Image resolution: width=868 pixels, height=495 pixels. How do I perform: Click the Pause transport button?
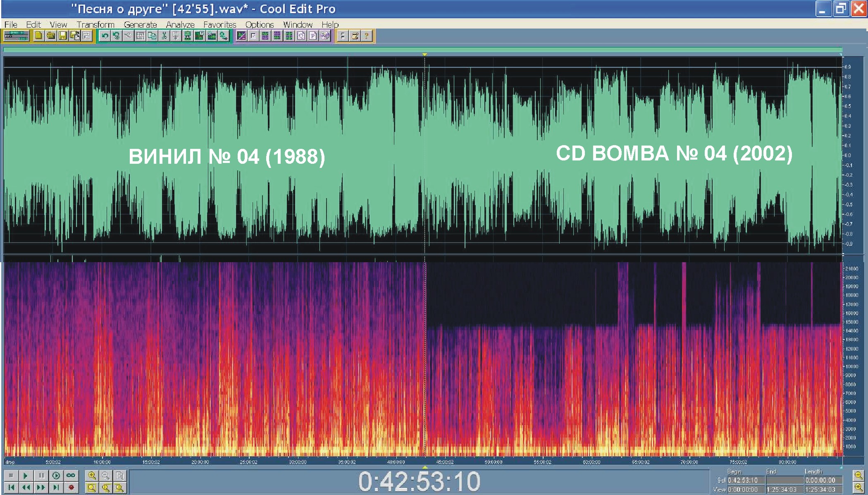(41, 476)
